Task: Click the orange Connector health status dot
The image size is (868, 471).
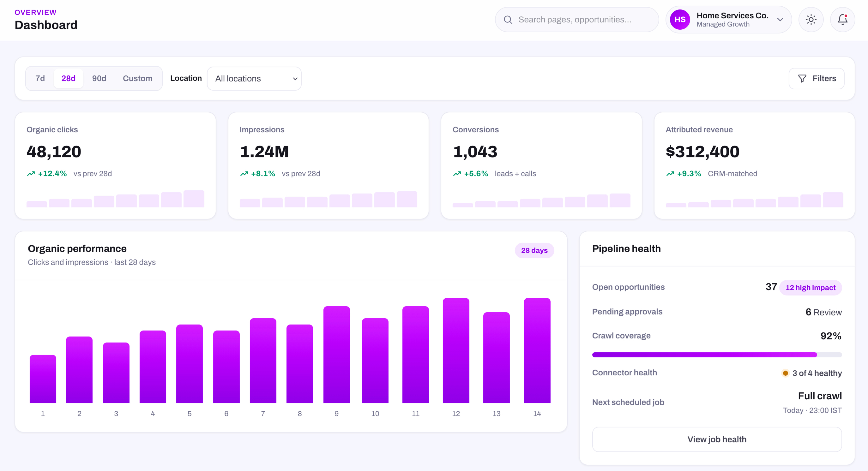Action: point(785,373)
